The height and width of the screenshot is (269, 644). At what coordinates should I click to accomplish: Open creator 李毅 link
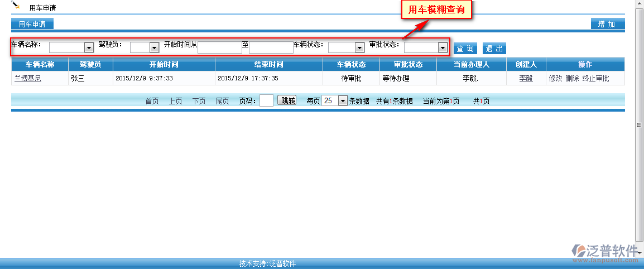526,79
